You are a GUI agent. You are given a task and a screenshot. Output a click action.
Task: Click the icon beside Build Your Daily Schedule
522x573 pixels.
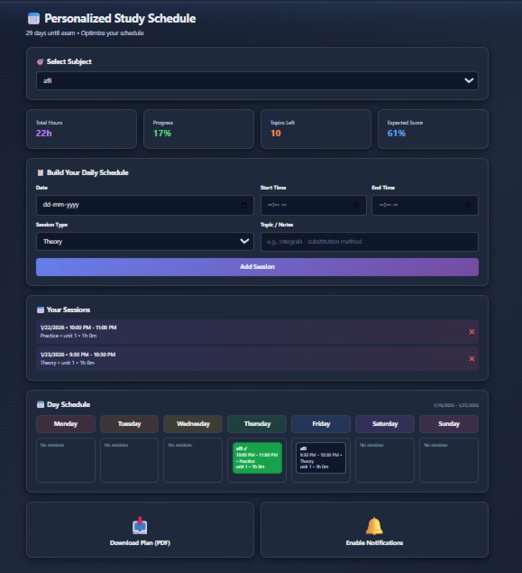40,173
